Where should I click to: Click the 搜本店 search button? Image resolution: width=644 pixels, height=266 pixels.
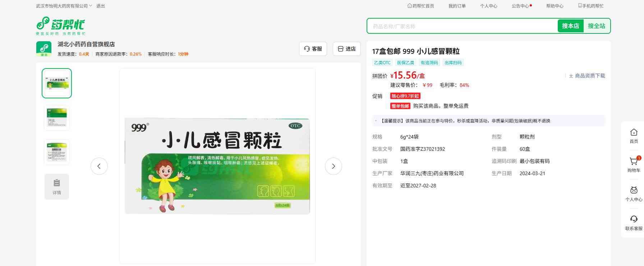tap(570, 26)
